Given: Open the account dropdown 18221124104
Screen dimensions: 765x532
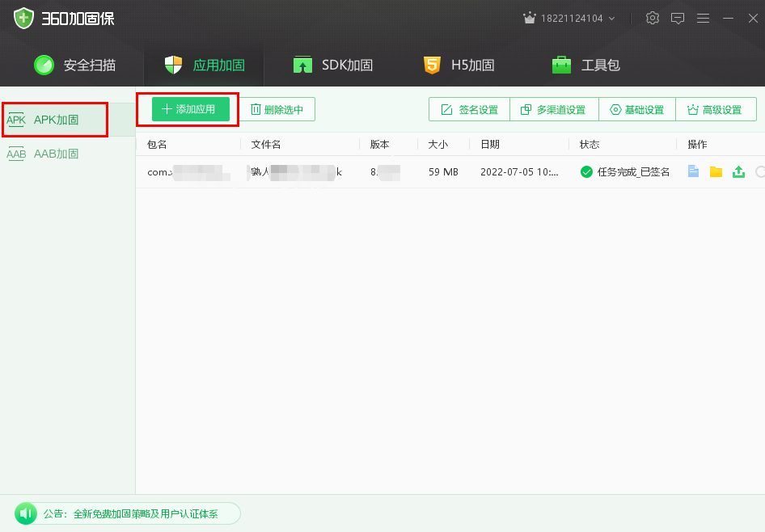Looking at the screenshot, I should click(577, 19).
